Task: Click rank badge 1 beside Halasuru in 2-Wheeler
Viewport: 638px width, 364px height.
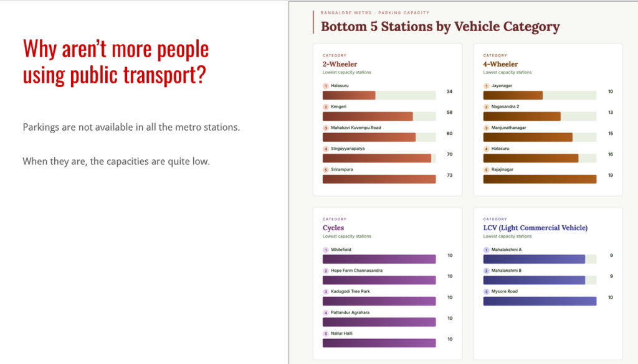Action: pos(325,86)
